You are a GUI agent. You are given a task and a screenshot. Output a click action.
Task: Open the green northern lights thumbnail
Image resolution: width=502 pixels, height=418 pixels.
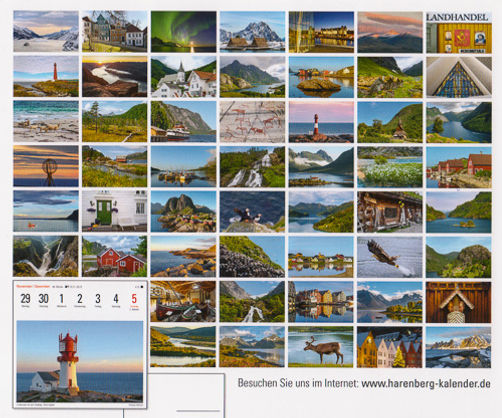click(x=183, y=32)
